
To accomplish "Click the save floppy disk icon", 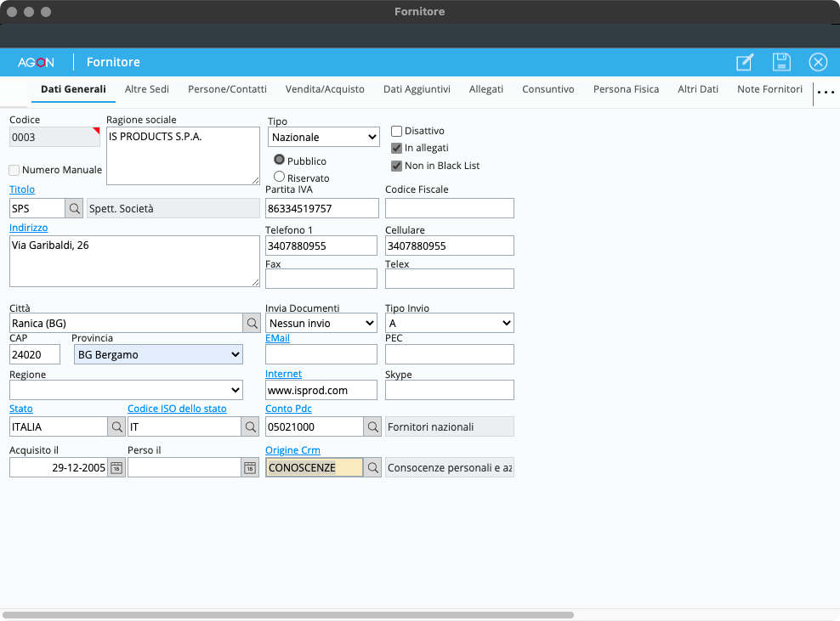I will pyautogui.click(x=781, y=62).
